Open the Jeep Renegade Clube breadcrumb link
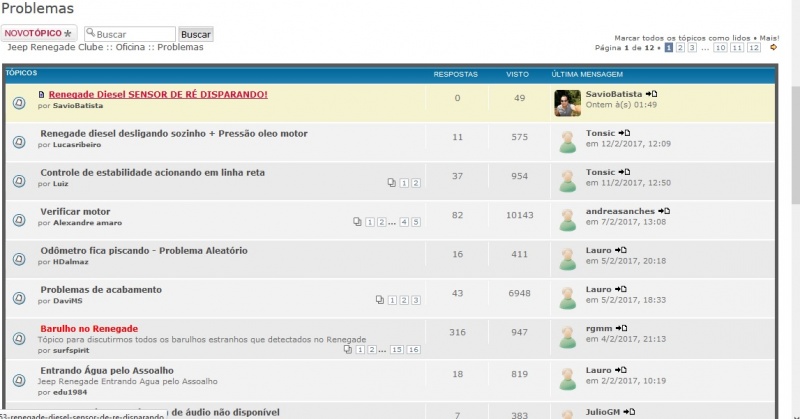 [55, 47]
